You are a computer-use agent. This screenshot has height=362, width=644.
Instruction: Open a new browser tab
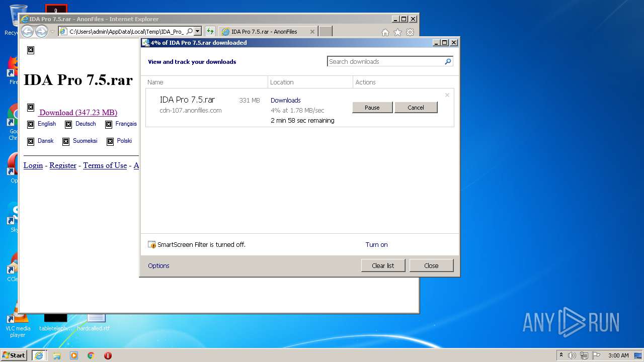(326, 32)
